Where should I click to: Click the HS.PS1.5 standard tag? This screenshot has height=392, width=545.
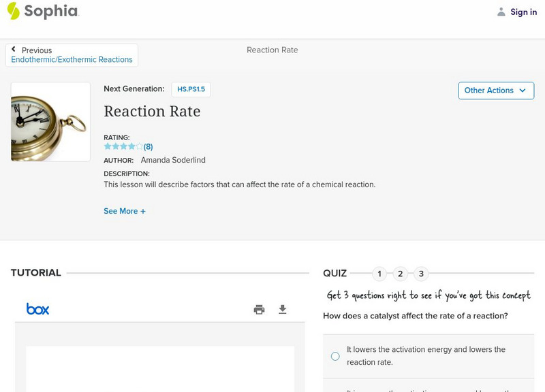(x=191, y=89)
